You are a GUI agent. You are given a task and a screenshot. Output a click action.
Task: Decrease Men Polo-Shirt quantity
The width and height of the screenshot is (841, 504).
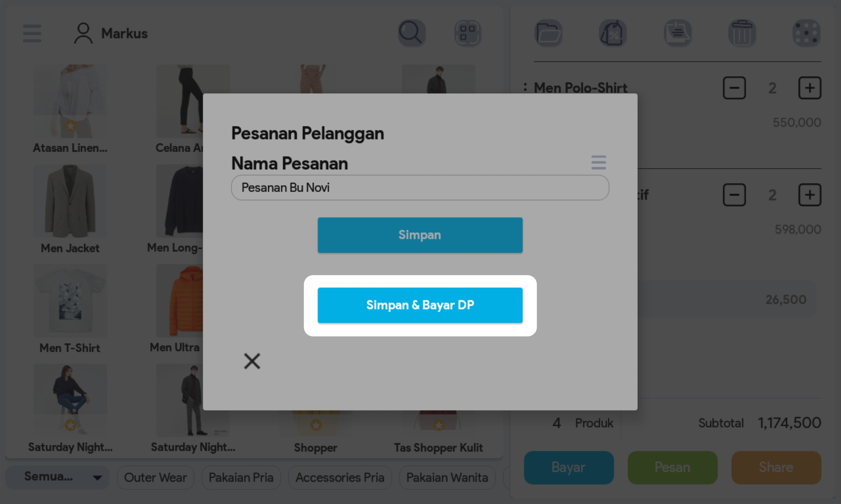point(734,88)
